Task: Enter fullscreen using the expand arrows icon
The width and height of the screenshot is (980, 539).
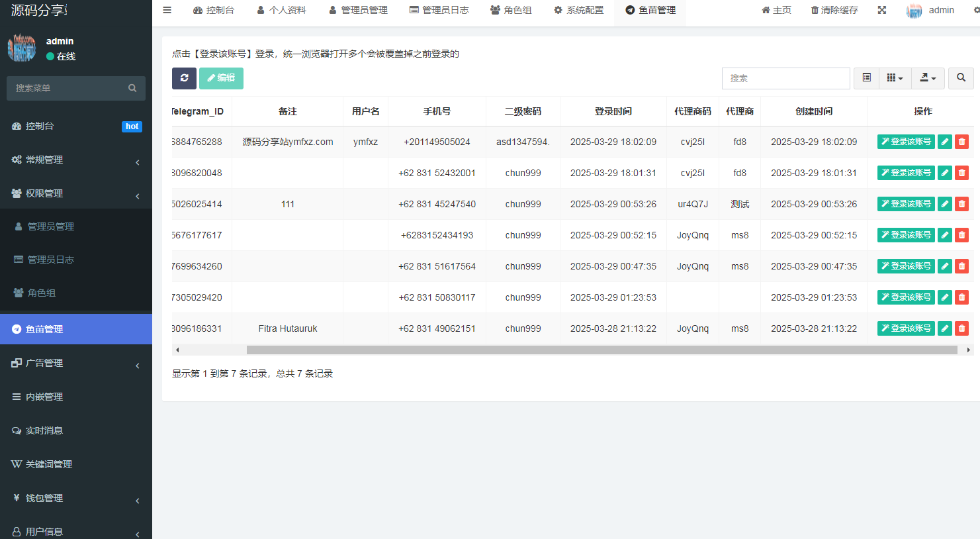Action: (x=882, y=10)
